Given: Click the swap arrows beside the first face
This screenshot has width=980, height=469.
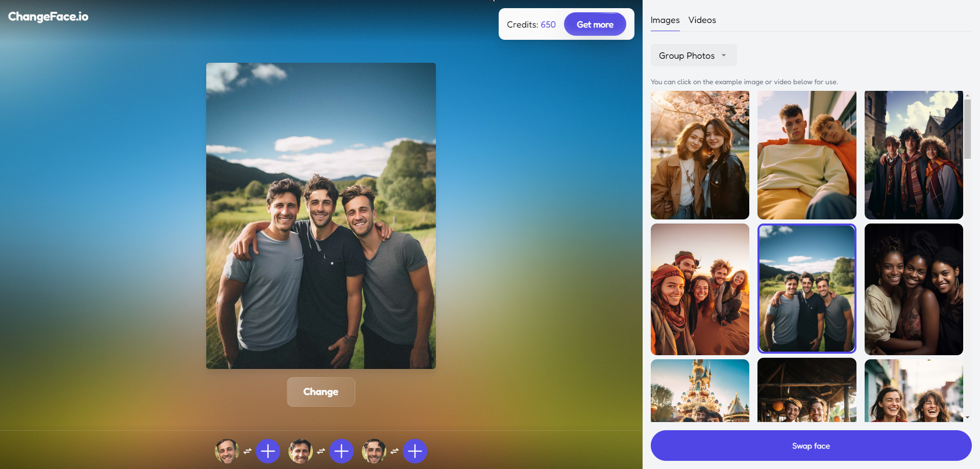Looking at the screenshot, I should pos(248,451).
